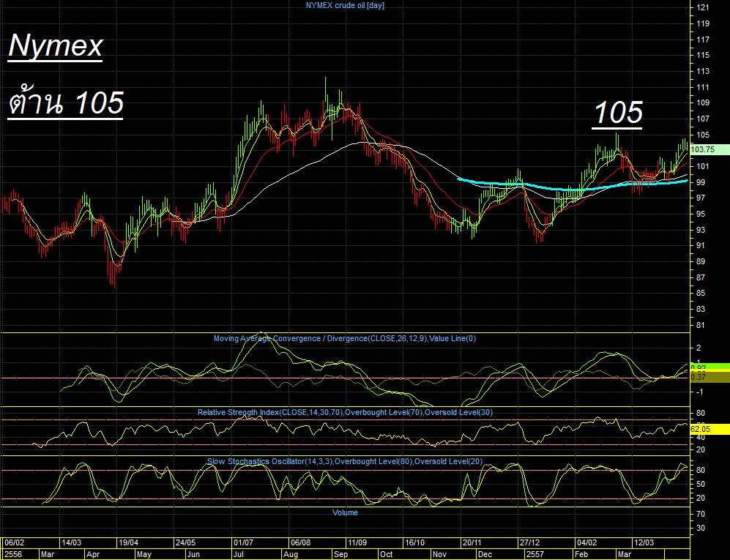Click the 19/04 date marker on time axis

(128, 542)
